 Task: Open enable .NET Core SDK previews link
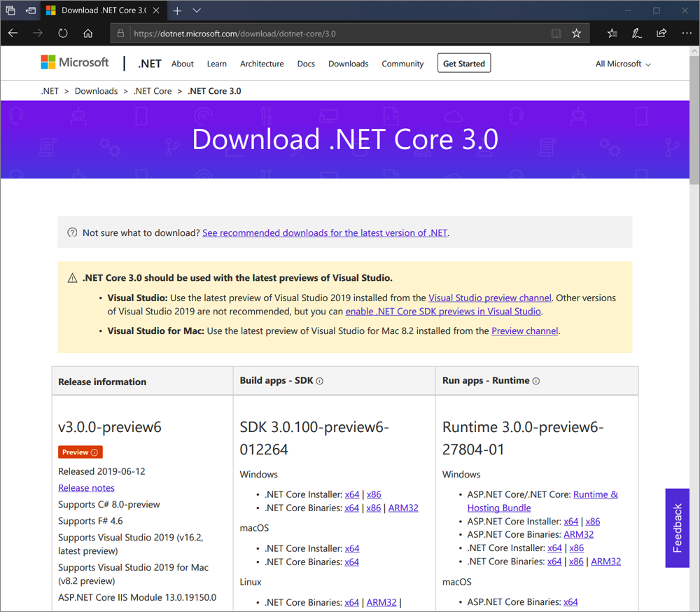click(443, 312)
